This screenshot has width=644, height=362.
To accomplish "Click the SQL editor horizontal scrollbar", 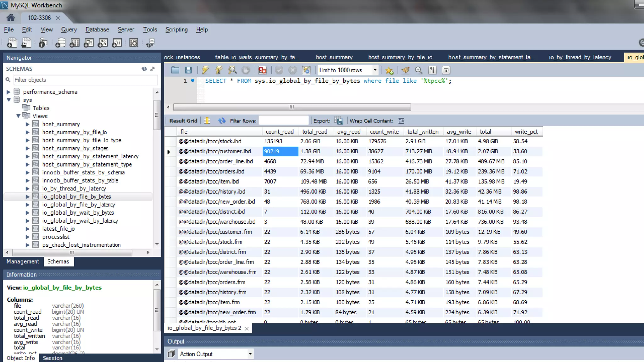I will point(291,107).
